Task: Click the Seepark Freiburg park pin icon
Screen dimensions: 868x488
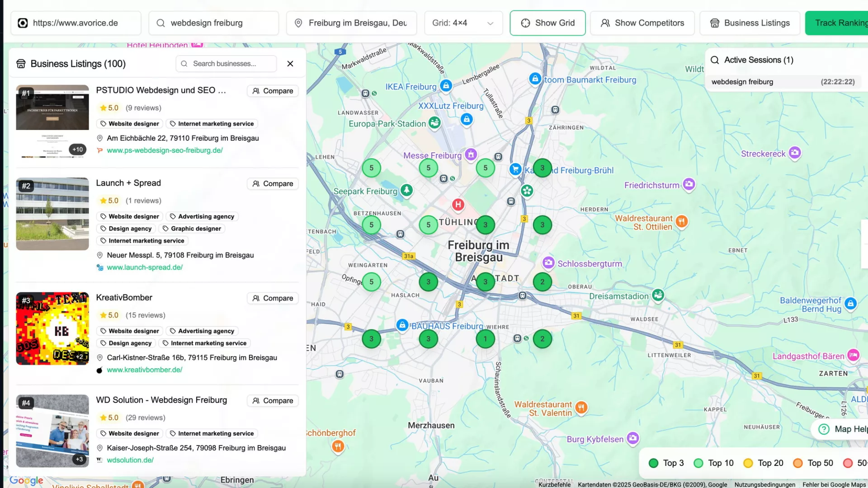Action: [x=406, y=190]
